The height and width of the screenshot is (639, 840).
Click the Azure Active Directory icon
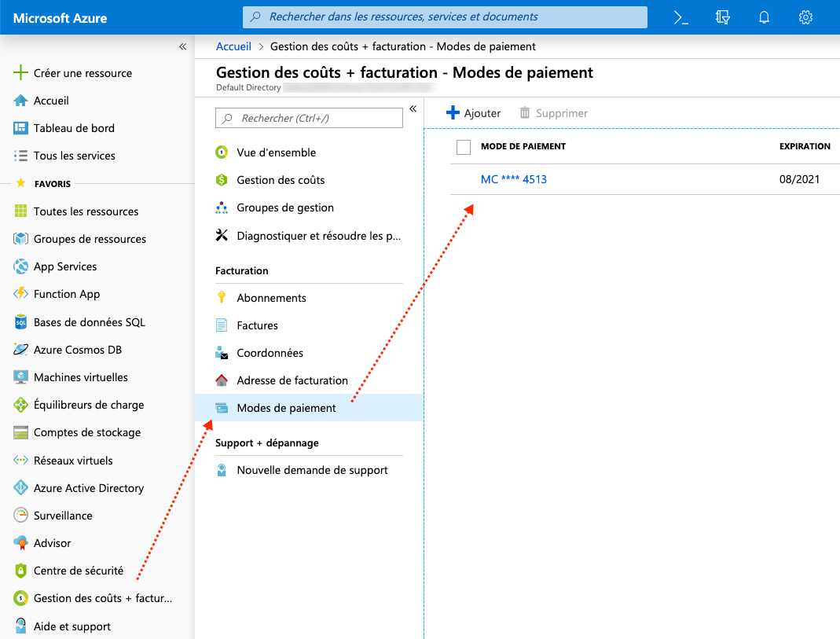click(20, 487)
